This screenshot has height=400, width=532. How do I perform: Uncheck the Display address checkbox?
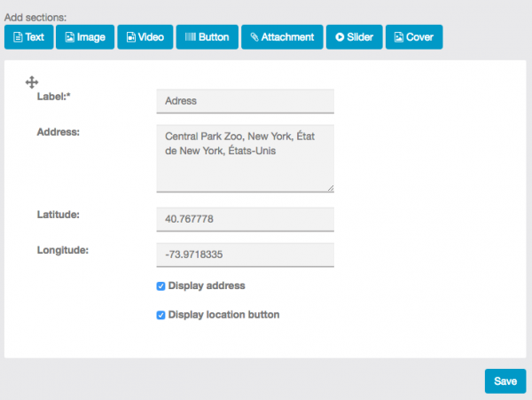160,286
